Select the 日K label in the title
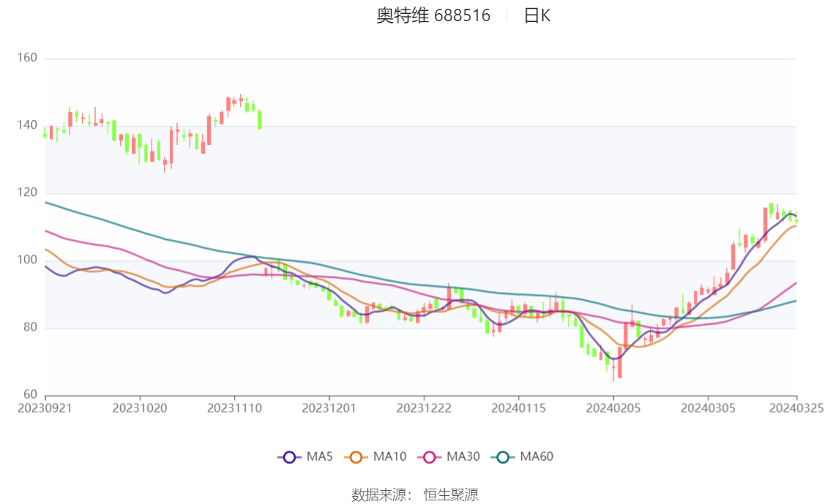830x504 pixels. tap(537, 15)
